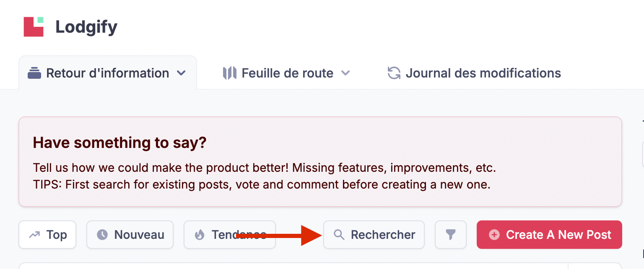Sort posts by Nouveau
The width and height of the screenshot is (644, 269).
[139, 235]
